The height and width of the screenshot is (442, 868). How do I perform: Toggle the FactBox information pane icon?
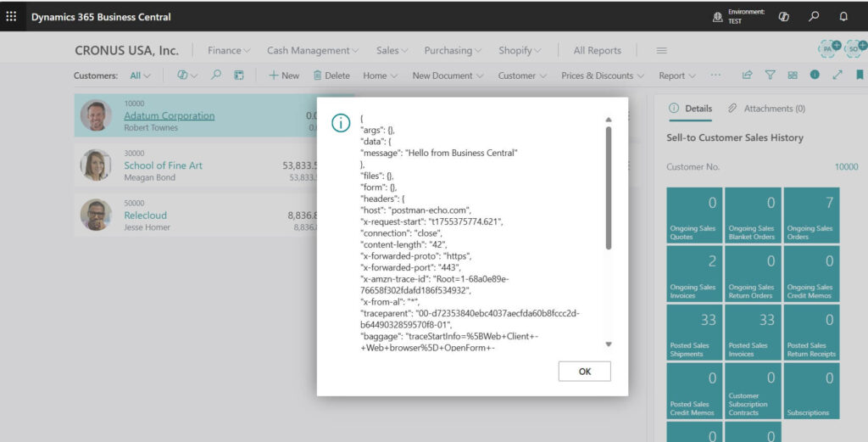pyautogui.click(x=815, y=76)
